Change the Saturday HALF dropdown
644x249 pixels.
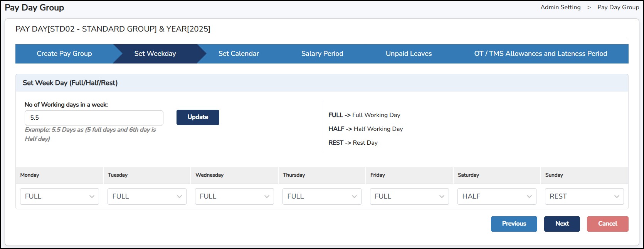[x=497, y=196]
